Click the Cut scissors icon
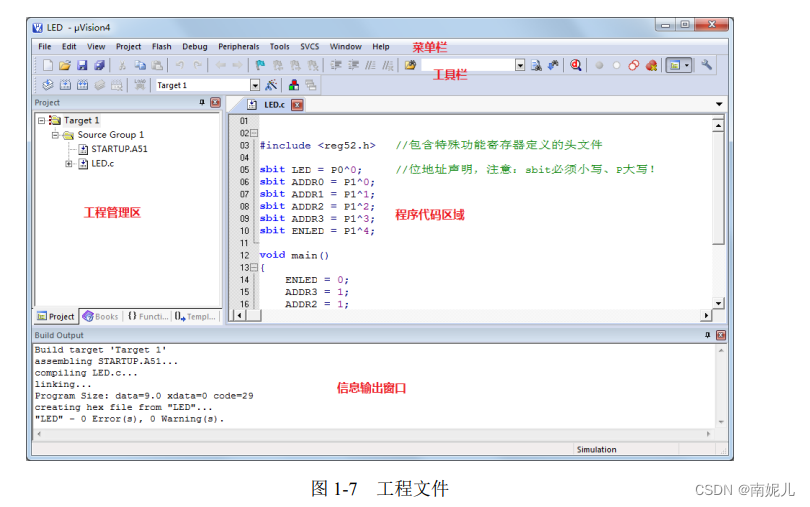 (x=122, y=65)
